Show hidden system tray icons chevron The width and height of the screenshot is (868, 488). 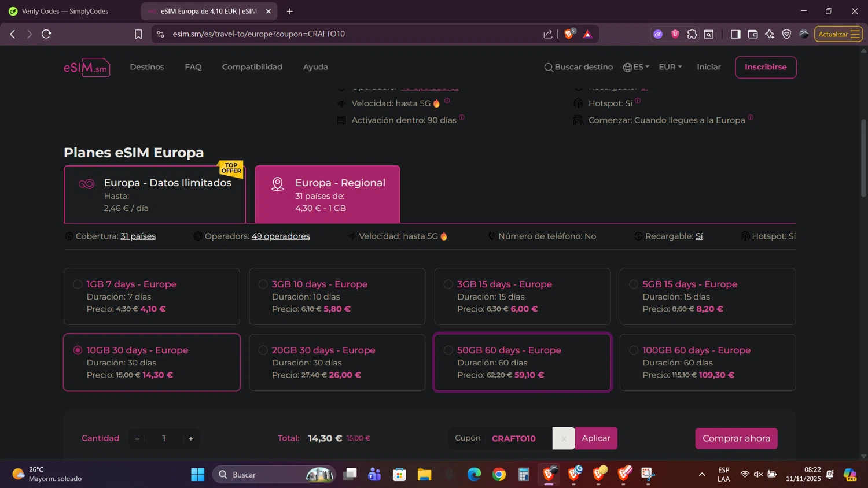coord(702,475)
